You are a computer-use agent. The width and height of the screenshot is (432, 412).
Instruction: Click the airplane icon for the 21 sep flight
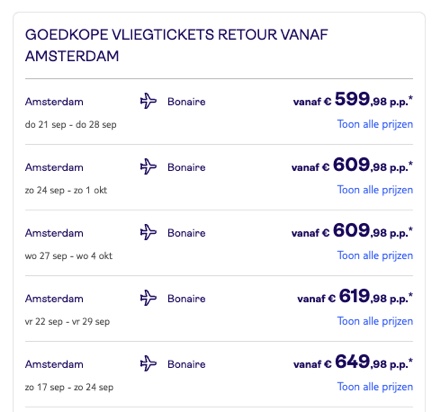[148, 101]
